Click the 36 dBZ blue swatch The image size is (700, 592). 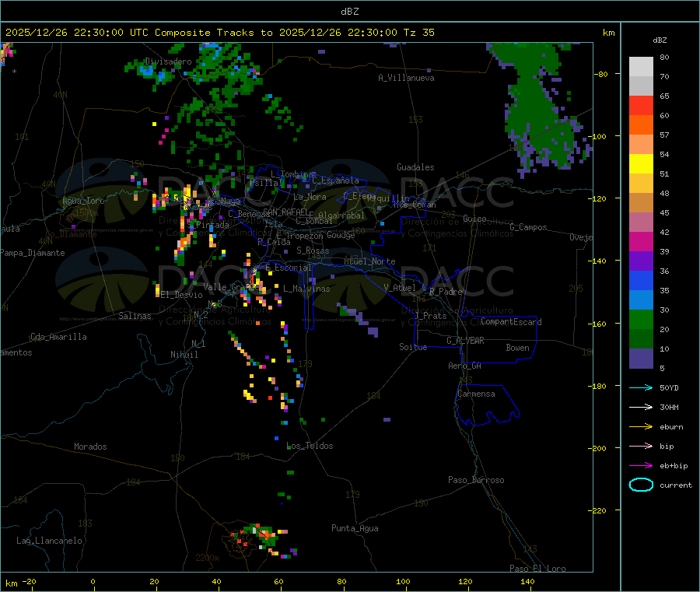641,280
